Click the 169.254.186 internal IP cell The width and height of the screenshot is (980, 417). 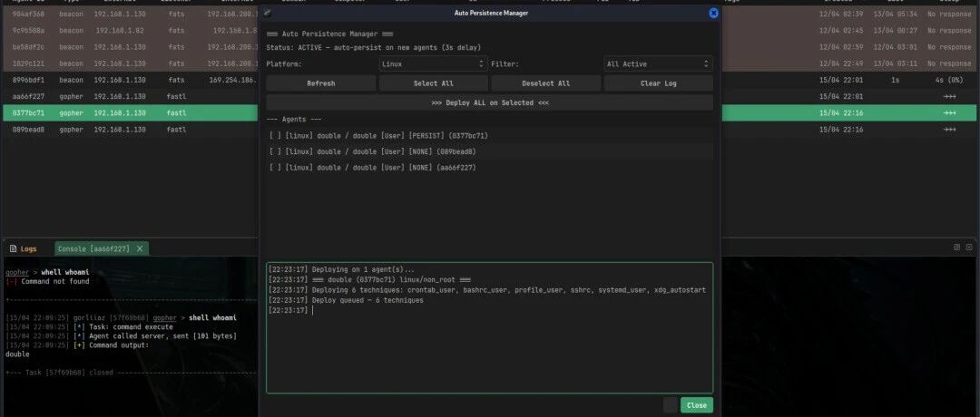[232, 80]
